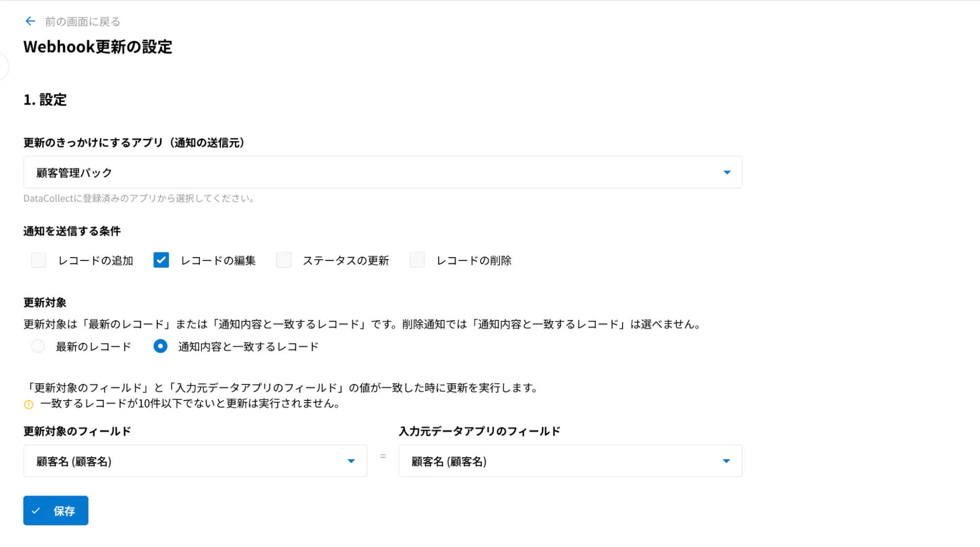The height and width of the screenshot is (547, 980).
Task: Click the レコードの編集 label text
Action: (x=218, y=260)
